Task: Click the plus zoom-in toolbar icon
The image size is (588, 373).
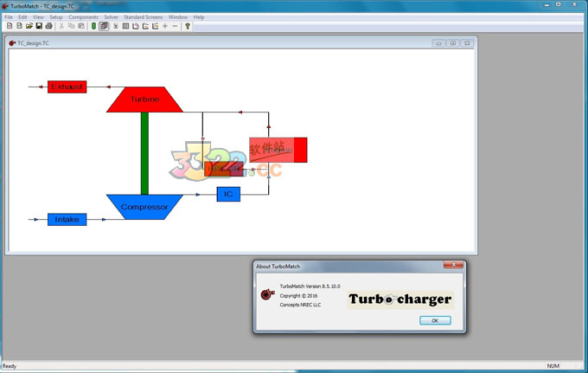Action: click(165, 26)
